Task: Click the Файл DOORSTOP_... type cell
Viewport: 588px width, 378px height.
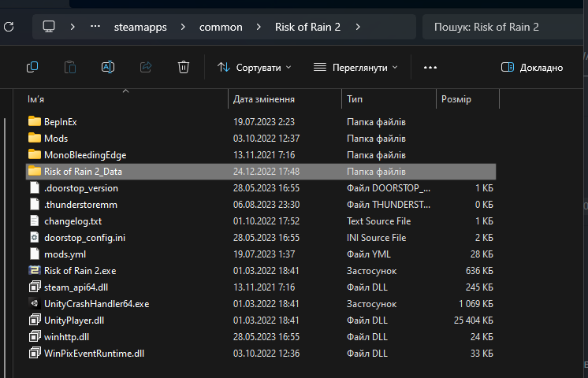Action: point(389,188)
